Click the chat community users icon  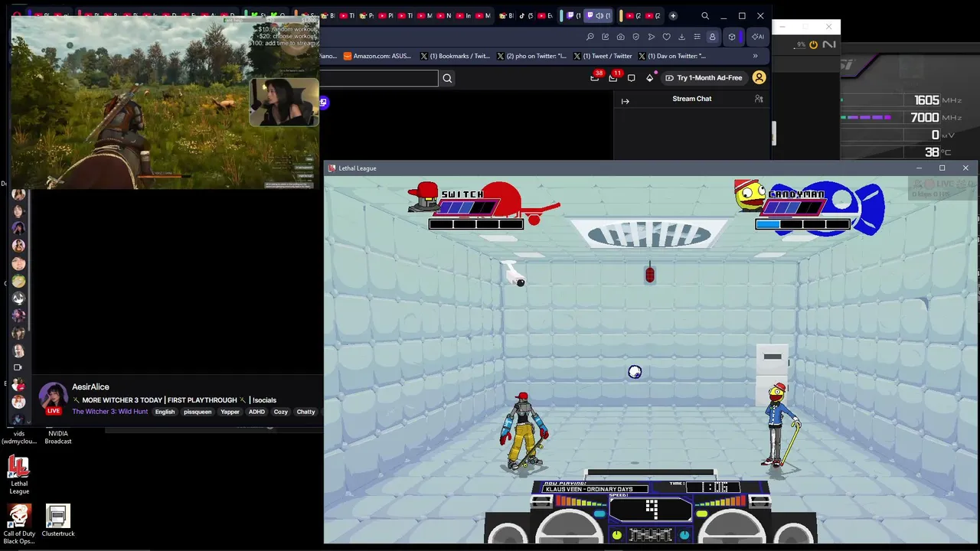(759, 99)
